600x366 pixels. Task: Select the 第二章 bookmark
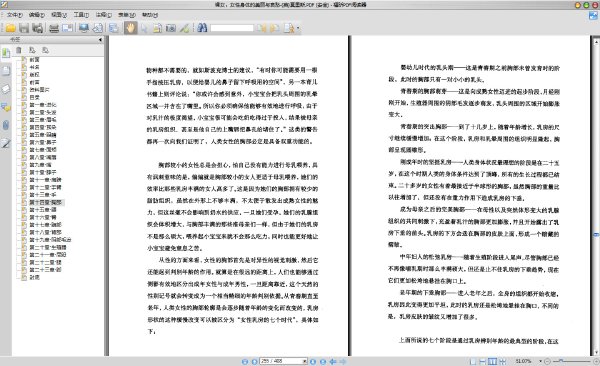43,112
